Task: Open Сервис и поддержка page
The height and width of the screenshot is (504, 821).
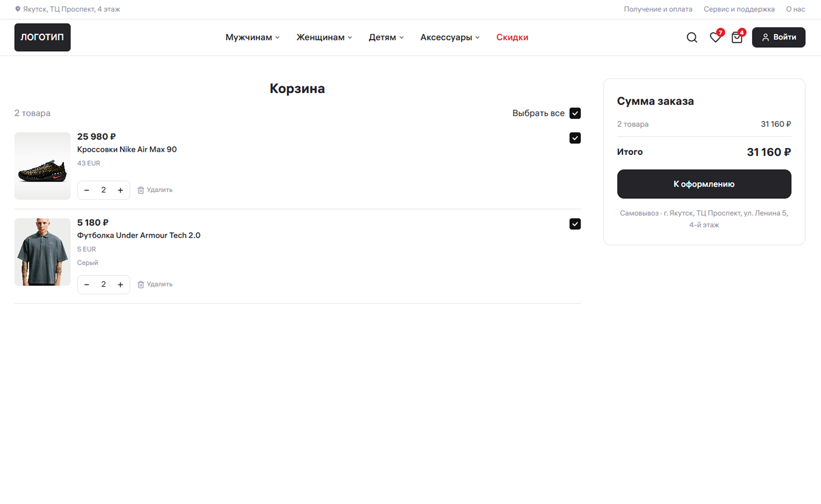Action: [739, 9]
